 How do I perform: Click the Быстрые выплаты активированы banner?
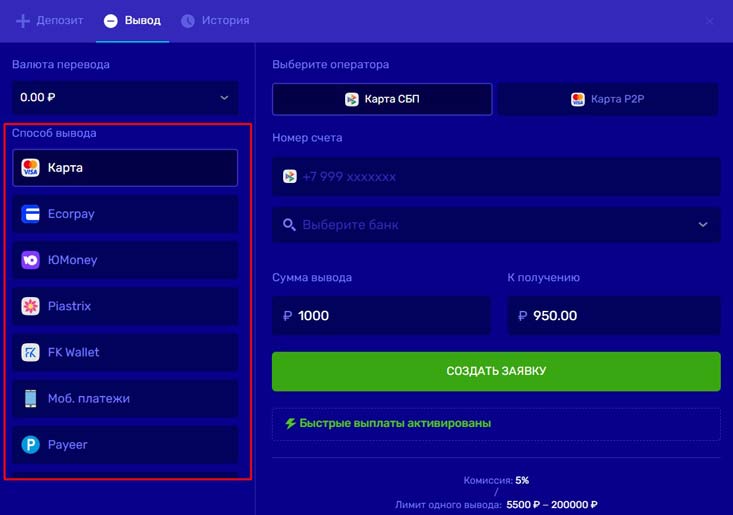coord(496,424)
